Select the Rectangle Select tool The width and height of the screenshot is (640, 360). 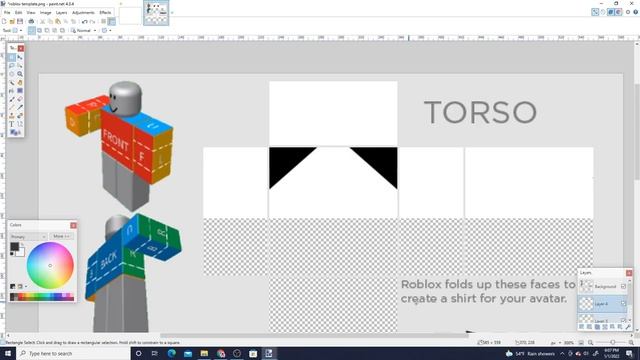[x=12, y=57]
